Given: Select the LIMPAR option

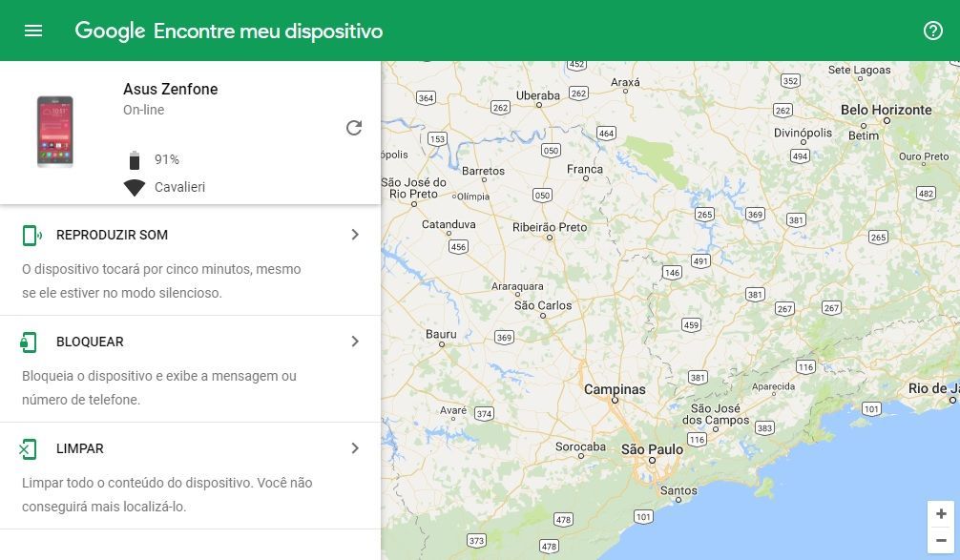Looking at the screenshot, I should [191, 475].
